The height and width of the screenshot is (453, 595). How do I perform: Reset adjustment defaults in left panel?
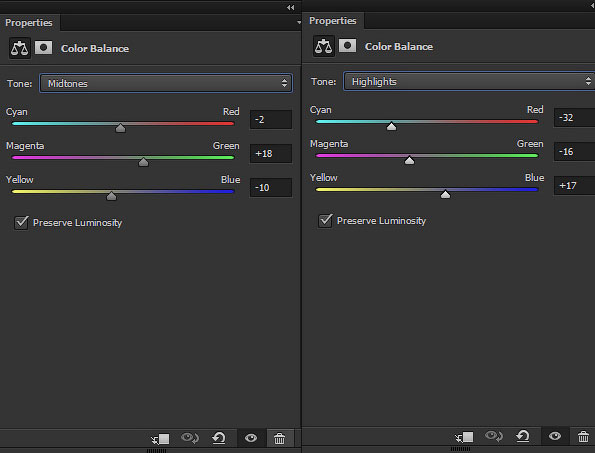pos(219,438)
